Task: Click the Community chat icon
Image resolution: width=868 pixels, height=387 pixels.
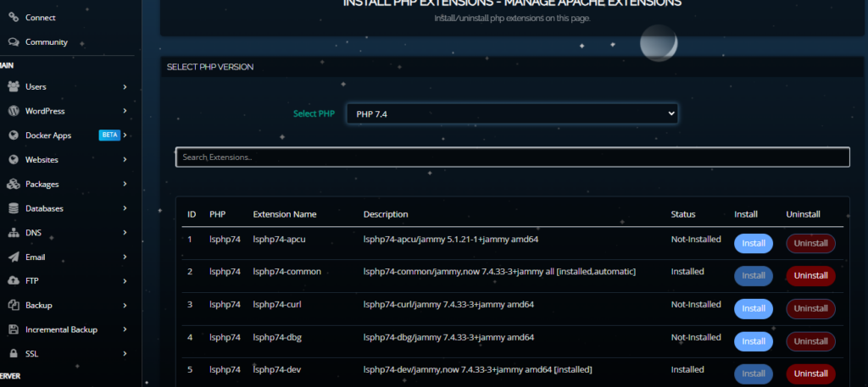Action: [14, 42]
